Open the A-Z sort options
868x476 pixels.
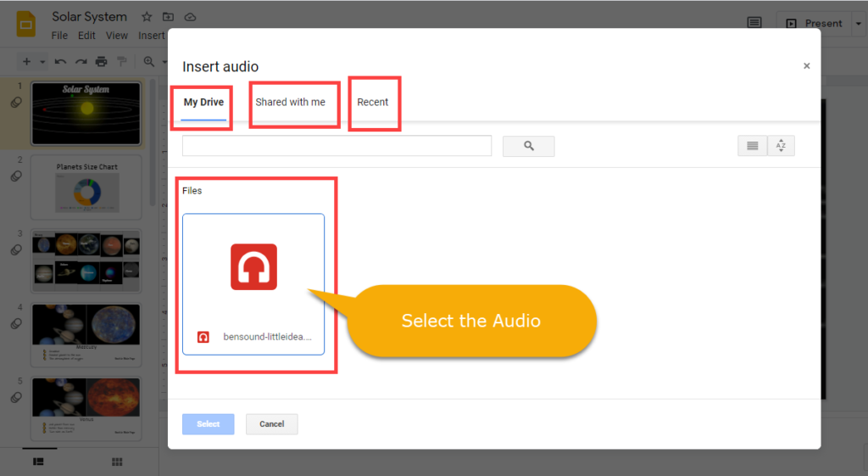pos(781,146)
